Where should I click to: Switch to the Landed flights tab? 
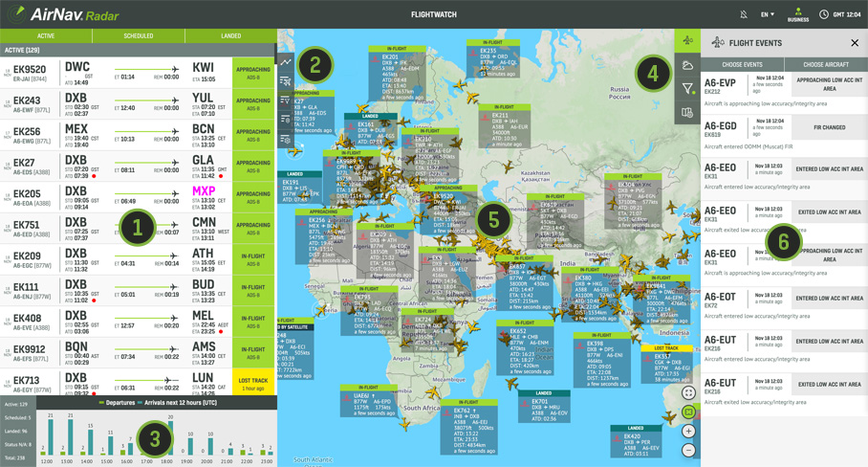[231, 35]
